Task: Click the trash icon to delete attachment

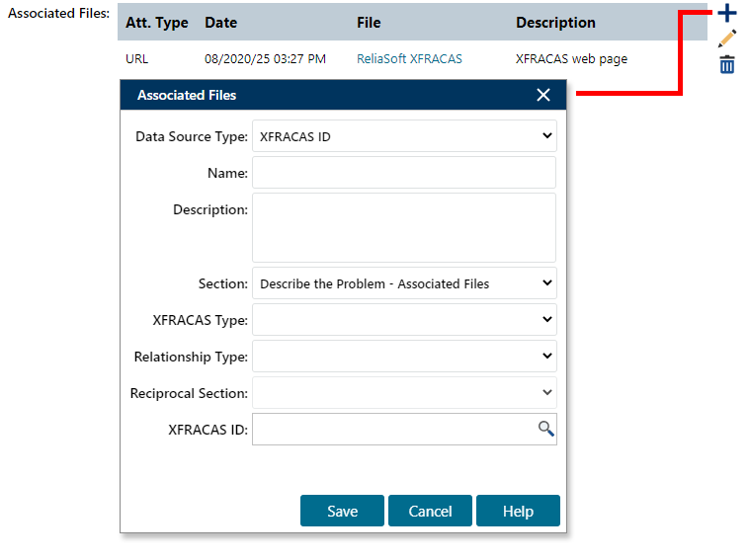Action: click(727, 65)
